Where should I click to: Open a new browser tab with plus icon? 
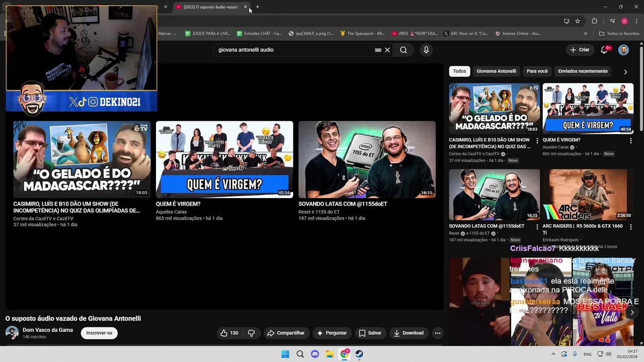257,7
